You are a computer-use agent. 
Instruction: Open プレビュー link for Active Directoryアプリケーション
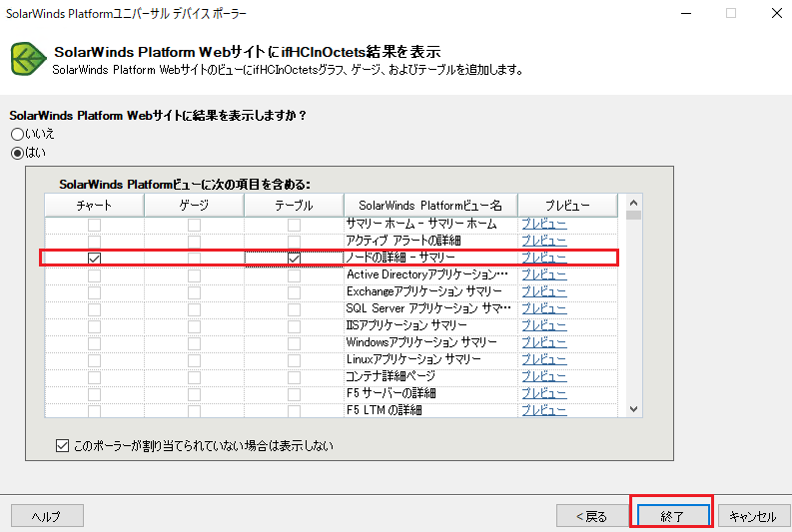[x=544, y=274]
